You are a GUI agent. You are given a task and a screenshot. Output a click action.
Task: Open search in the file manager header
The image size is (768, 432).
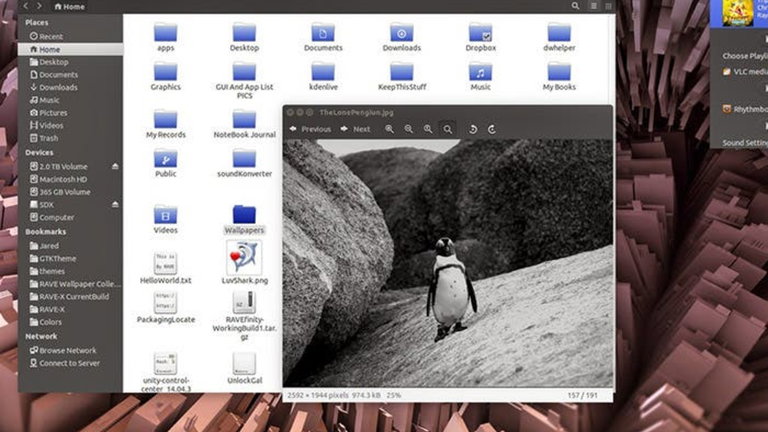(575, 6)
